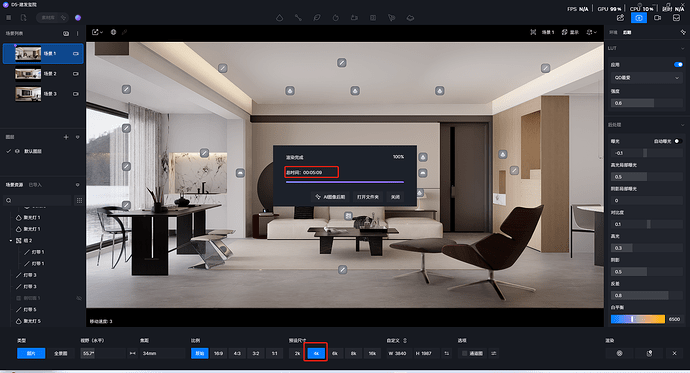Collapse the LUT section chevron
This screenshot has width=690, height=373.
(682, 48)
